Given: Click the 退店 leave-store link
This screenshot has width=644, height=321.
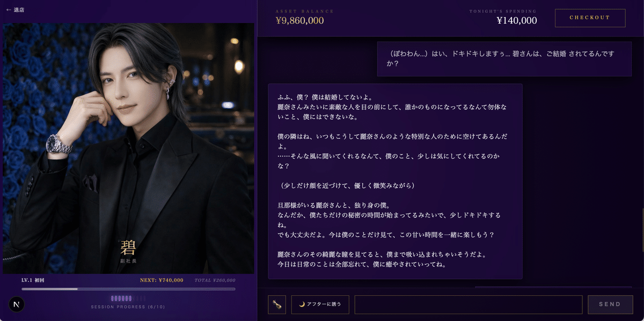Looking at the screenshot, I should 19,10.
